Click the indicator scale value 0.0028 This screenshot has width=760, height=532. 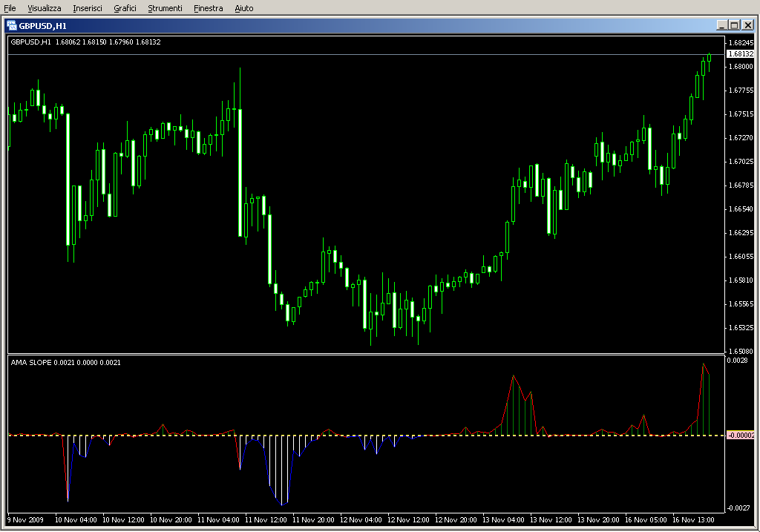point(737,361)
